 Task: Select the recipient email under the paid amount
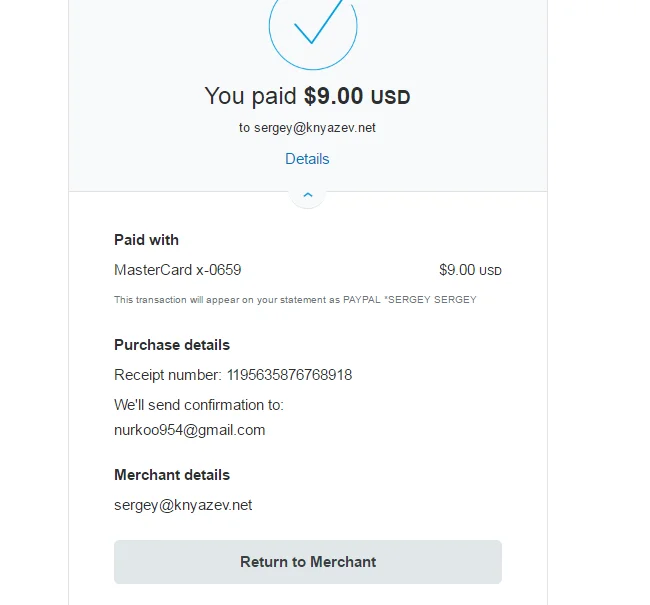click(307, 128)
